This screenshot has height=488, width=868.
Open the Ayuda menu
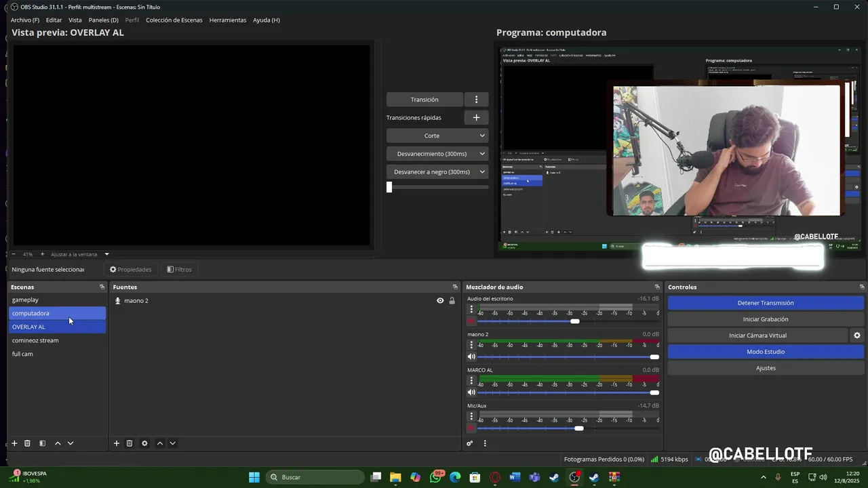(267, 20)
